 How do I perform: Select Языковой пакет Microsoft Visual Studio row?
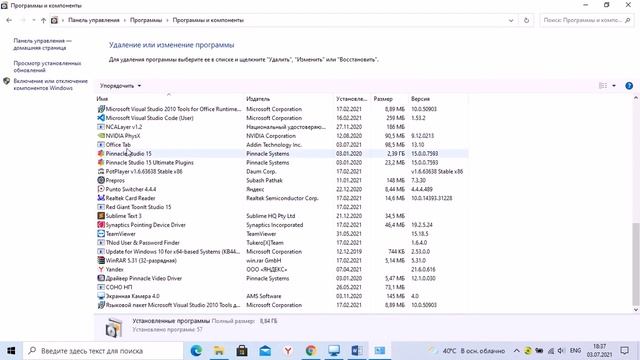coord(282,305)
